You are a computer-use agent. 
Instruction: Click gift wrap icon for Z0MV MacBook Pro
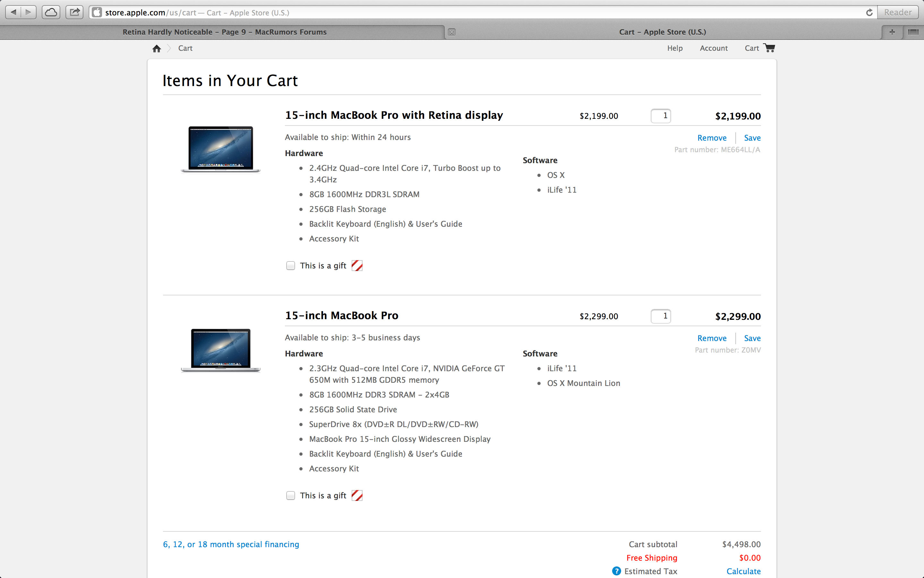pos(357,495)
